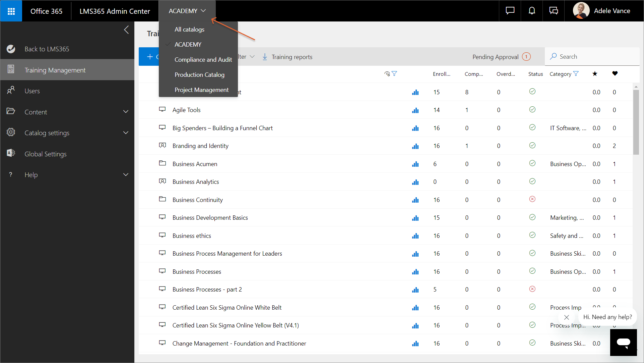The width and height of the screenshot is (644, 363).
Task: Open statistics chart for Agile Tools
Action: click(415, 110)
